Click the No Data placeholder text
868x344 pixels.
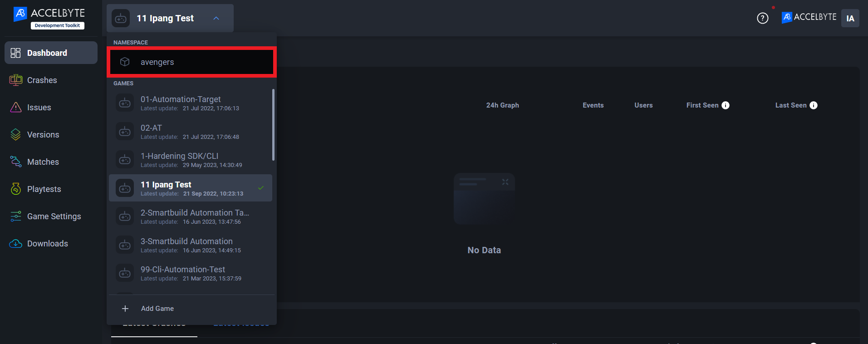(x=484, y=250)
